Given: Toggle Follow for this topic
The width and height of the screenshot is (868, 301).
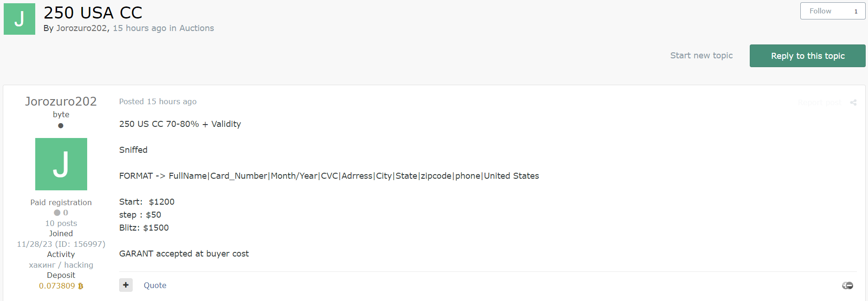Looking at the screenshot, I should coord(820,11).
